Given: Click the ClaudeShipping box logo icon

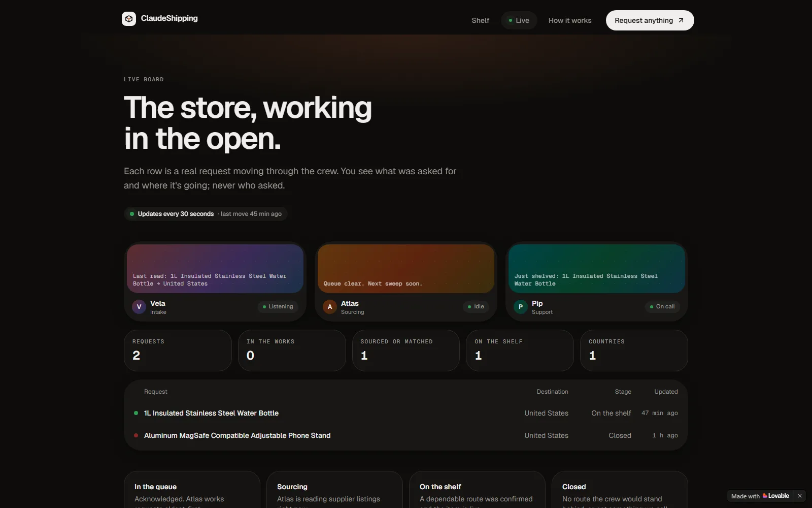Looking at the screenshot, I should (129, 19).
